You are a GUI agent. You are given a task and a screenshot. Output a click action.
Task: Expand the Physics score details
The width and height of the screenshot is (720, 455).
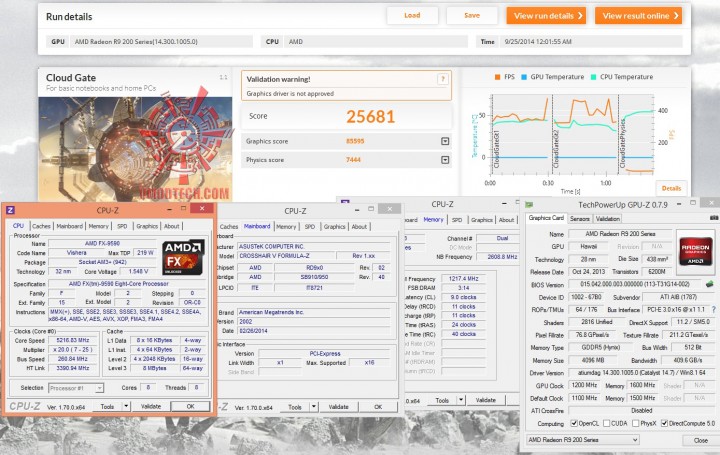[445, 160]
